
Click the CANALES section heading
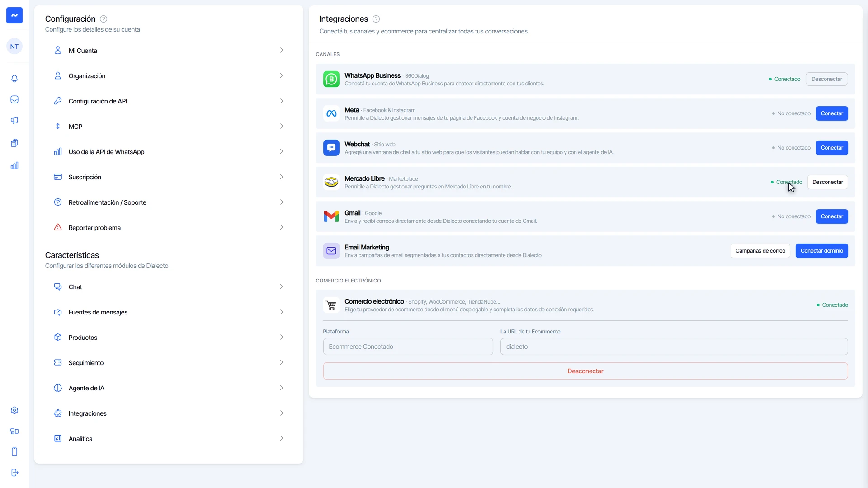[328, 54]
